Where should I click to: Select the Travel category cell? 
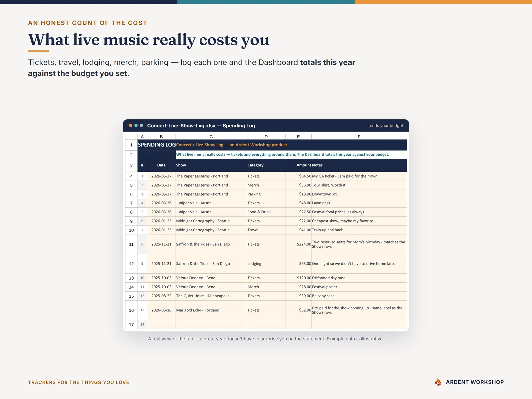(x=266, y=230)
